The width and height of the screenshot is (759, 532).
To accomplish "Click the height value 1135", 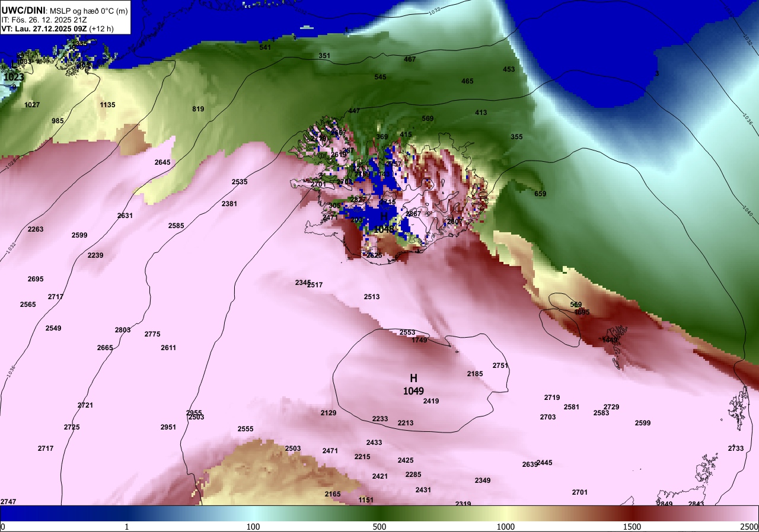I will tap(107, 105).
